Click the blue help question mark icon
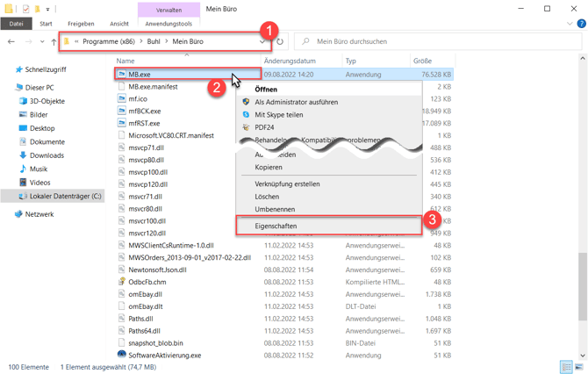This screenshot has height=374, width=588. tap(581, 24)
